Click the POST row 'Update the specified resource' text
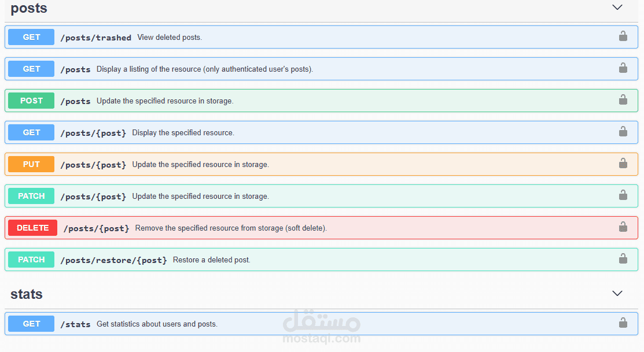The image size is (644, 352). click(165, 101)
